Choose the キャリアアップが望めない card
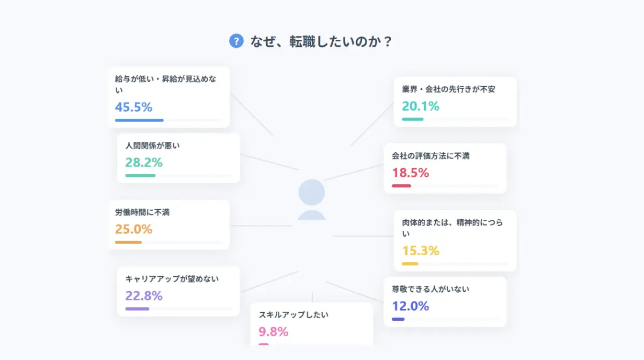 179,291
